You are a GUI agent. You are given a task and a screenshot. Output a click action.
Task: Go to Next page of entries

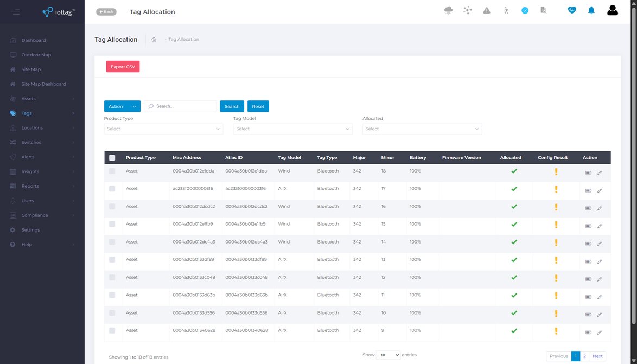coord(597,356)
